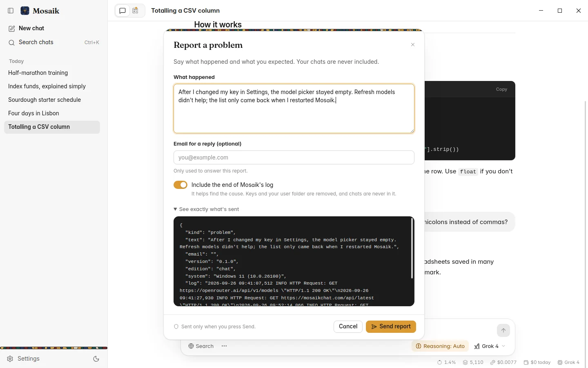The width and height of the screenshot is (588, 368).
Task: Maximize the Mosaik window
Action: pyautogui.click(x=560, y=11)
